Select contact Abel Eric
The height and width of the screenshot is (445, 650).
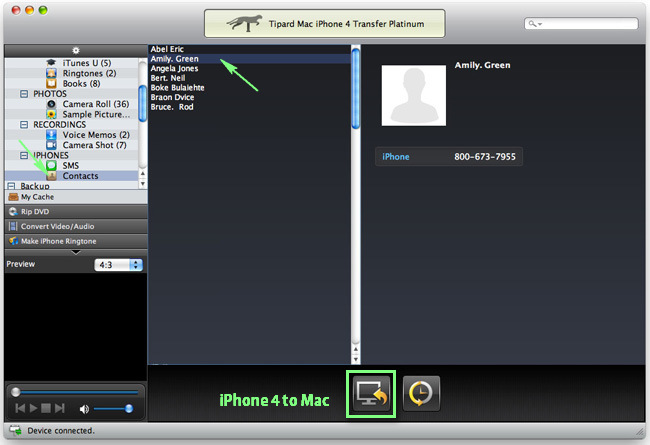[167, 49]
